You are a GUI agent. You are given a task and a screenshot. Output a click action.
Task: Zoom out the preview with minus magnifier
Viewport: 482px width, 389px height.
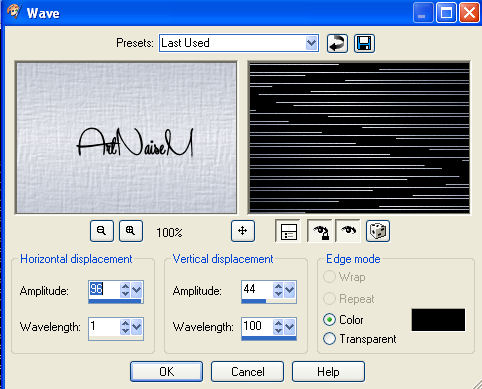pyautogui.click(x=102, y=231)
